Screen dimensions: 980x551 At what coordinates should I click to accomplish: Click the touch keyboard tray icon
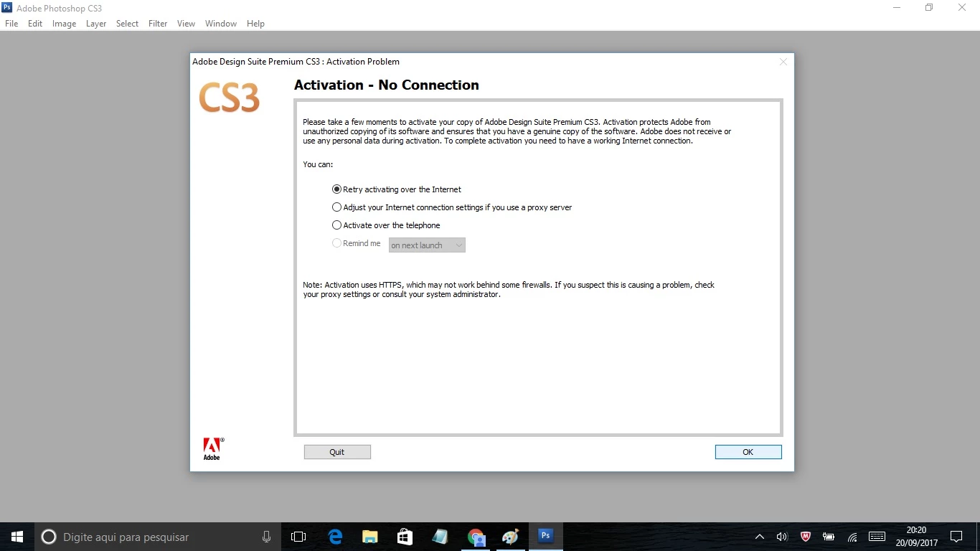(877, 537)
